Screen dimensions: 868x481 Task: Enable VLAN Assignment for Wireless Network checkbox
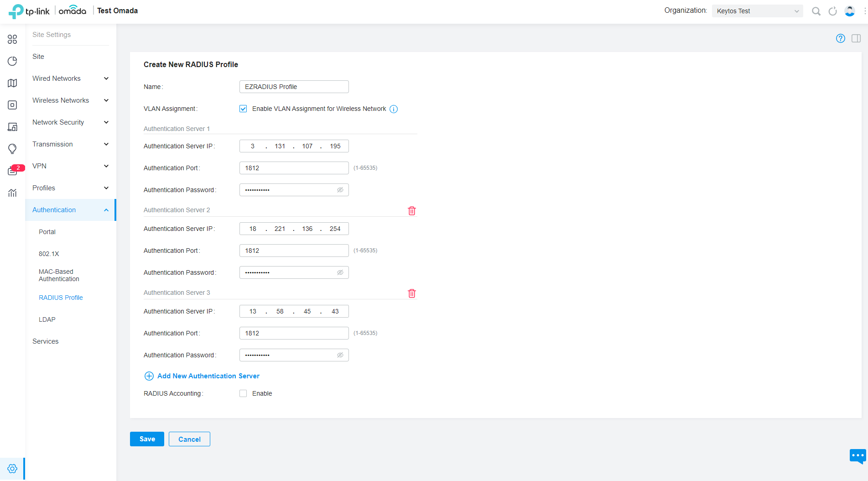(x=243, y=109)
